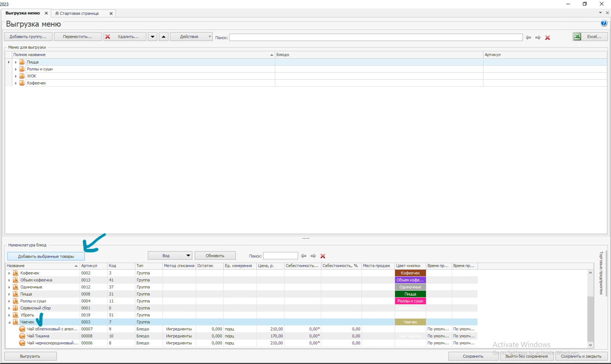Screen dimensions: 611x364
Task: Click the Excel export icon
Action: click(x=577, y=36)
